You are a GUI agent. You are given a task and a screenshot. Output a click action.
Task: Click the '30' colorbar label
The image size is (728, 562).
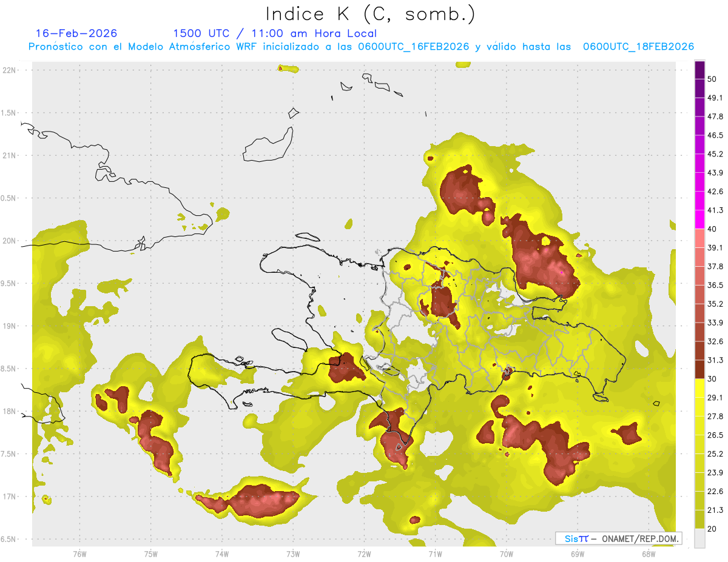[x=712, y=379]
